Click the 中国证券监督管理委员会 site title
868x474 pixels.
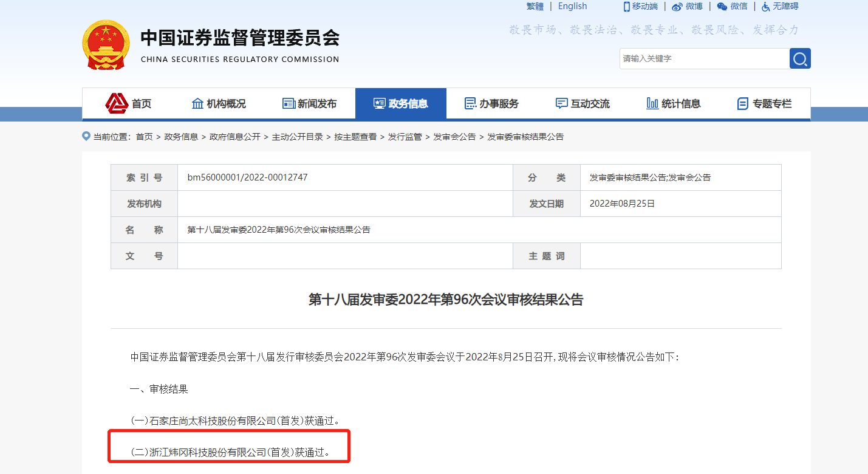(241, 38)
